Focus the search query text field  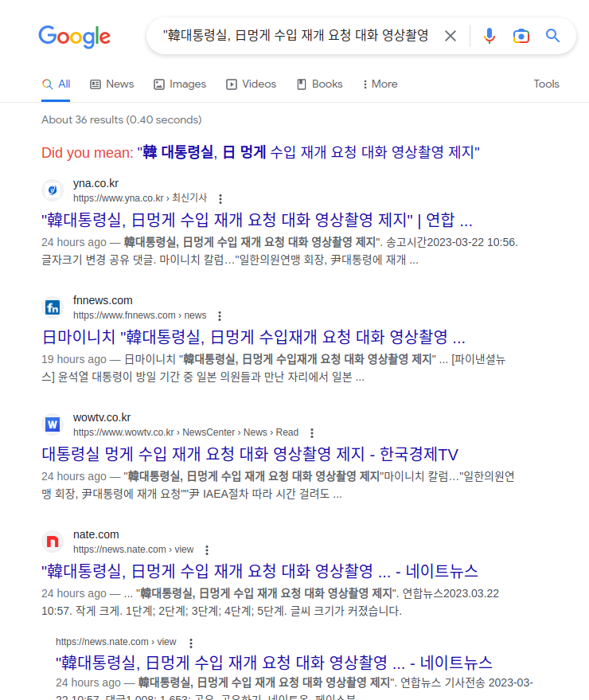click(x=295, y=36)
